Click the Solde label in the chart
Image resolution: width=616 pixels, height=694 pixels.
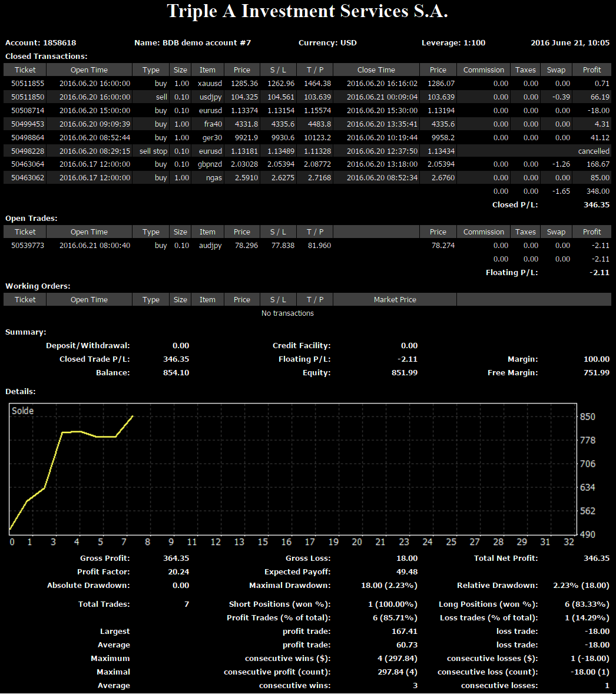tap(22, 411)
